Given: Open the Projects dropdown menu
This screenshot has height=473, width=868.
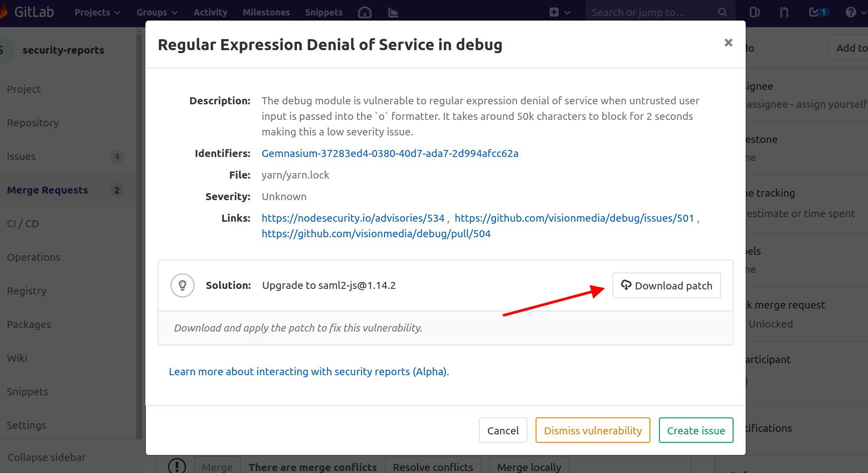Looking at the screenshot, I should point(97,12).
